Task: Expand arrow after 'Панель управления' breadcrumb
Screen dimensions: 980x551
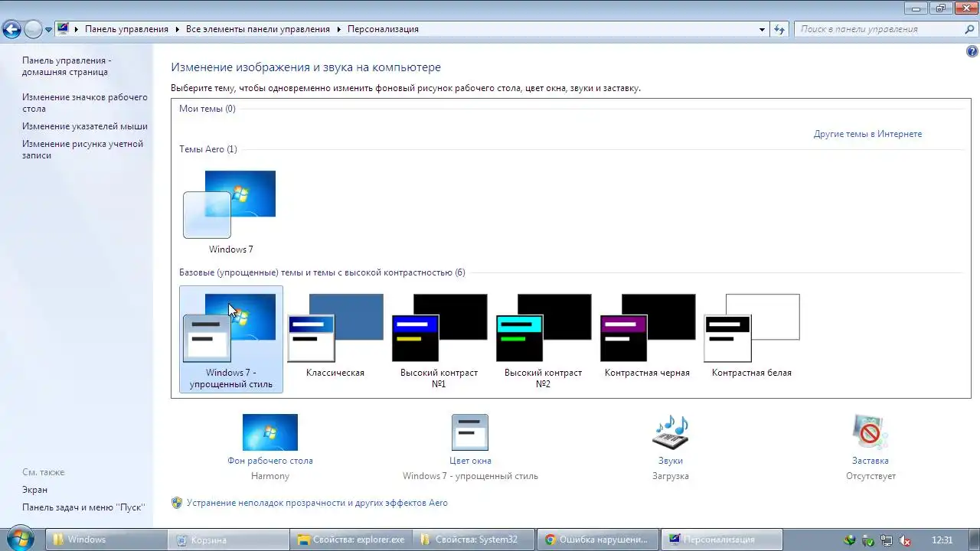Action: (178, 29)
